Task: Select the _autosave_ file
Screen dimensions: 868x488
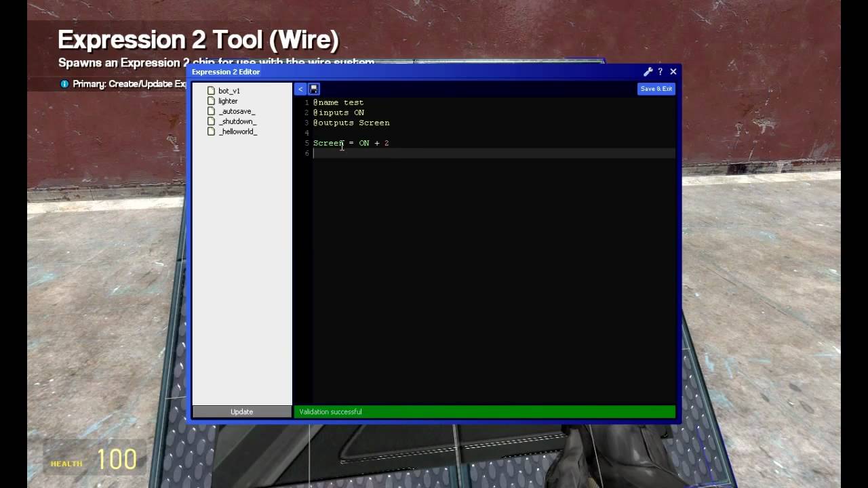Action: tap(237, 111)
